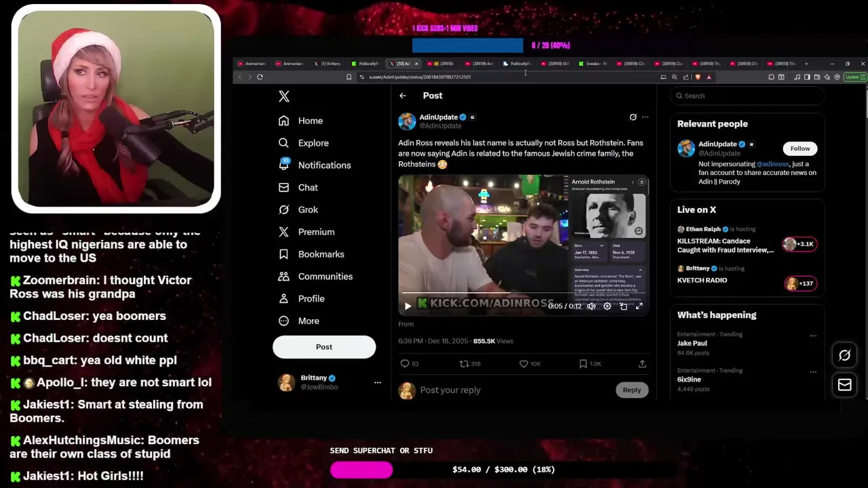Click the +137 listeners badge
The image size is (868, 488).
click(801, 283)
